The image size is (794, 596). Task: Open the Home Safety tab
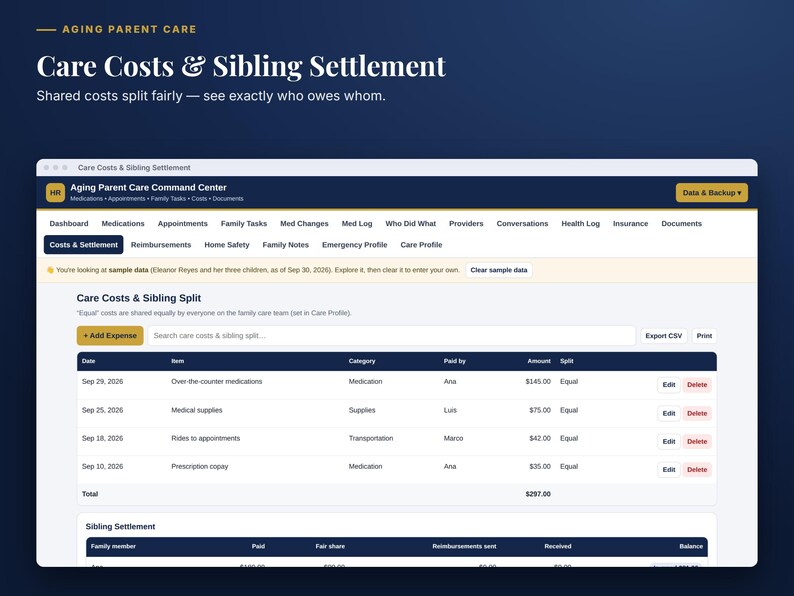(227, 245)
